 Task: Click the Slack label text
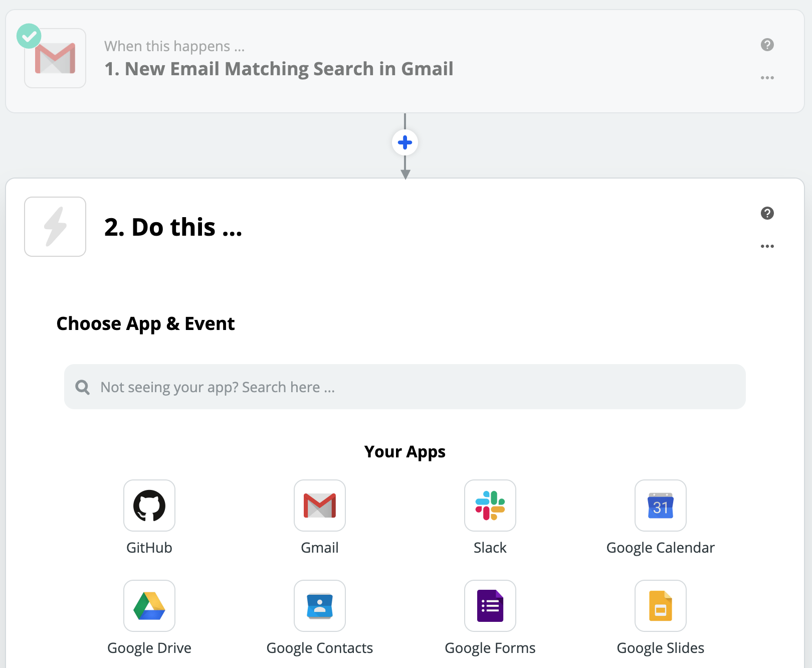coord(490,548)
